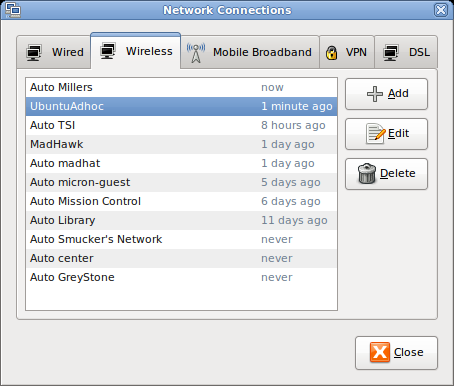Click the '1 minute ago' timestamp
Viewport: 454px width, 386px height.
point(297,106)
